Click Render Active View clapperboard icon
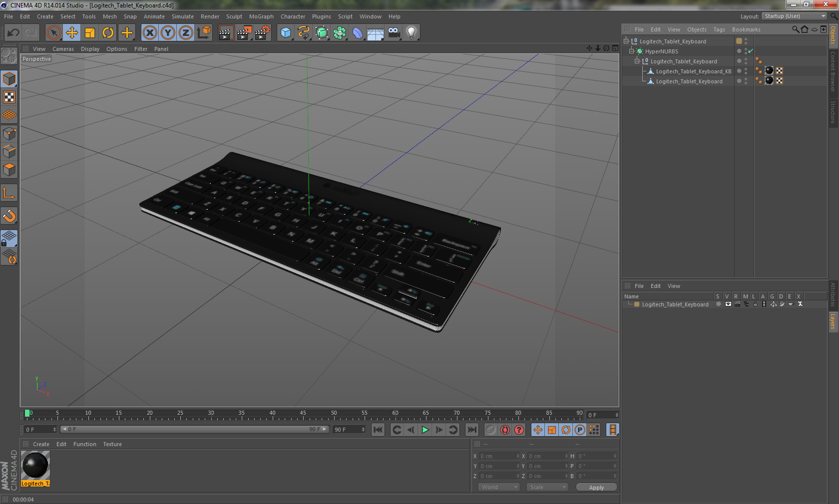This screenshot has height=504, width=839. coord(226,33)
